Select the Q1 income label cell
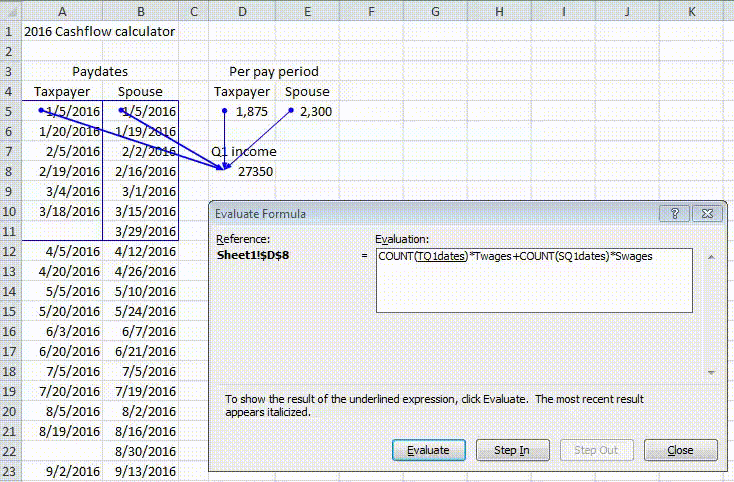This screenshot has height=482, width=734. pyautogui.click(x=243, y=152)
